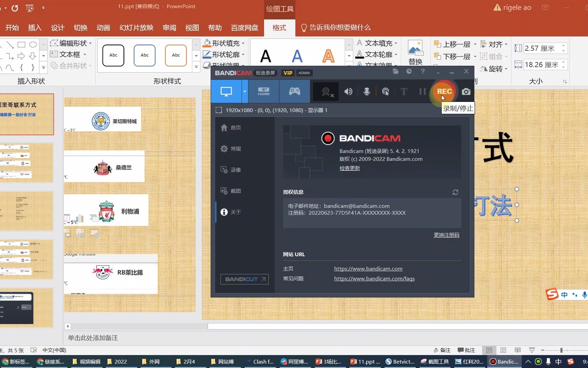
Task: Select HDMI device recording mode
Action: tap(264, 91)
